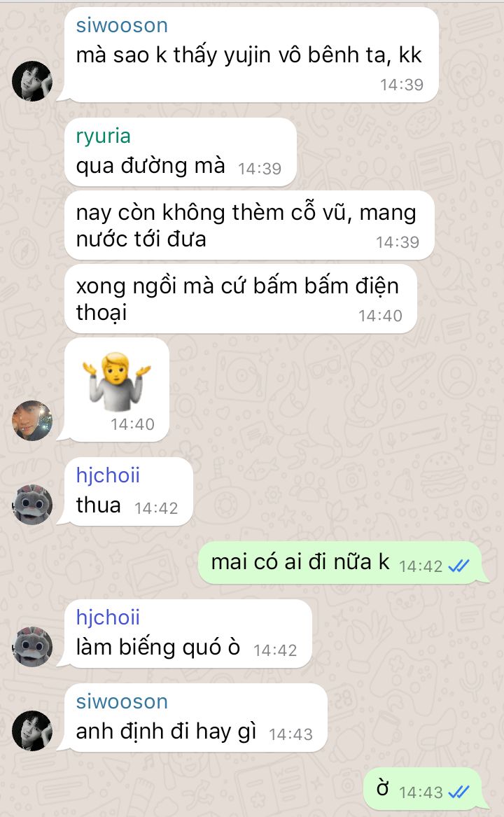504x817 pixels.
Task: Open siwooson's avatar beside first message
Action: (x=32, y=81)
